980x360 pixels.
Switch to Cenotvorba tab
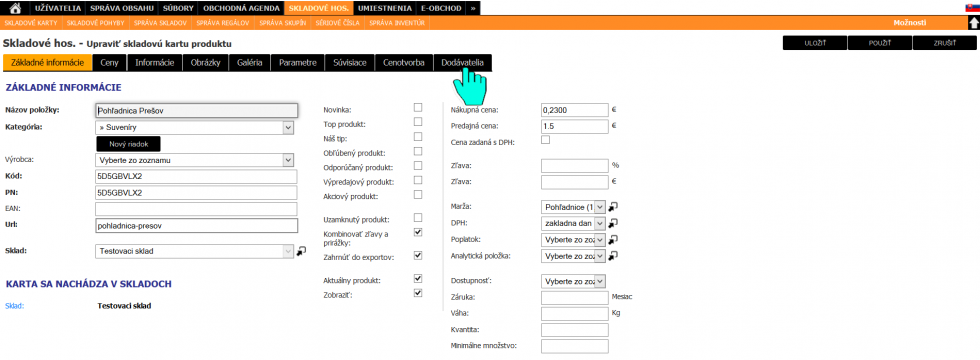[x=404, y=62]
